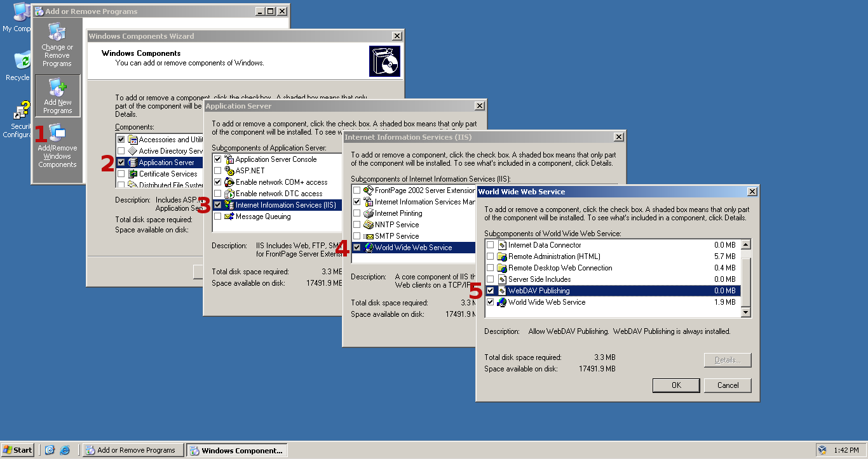Click the clock showing 1:42 PM
Viewport: 868px width, 459px height.
coord(846,450)
